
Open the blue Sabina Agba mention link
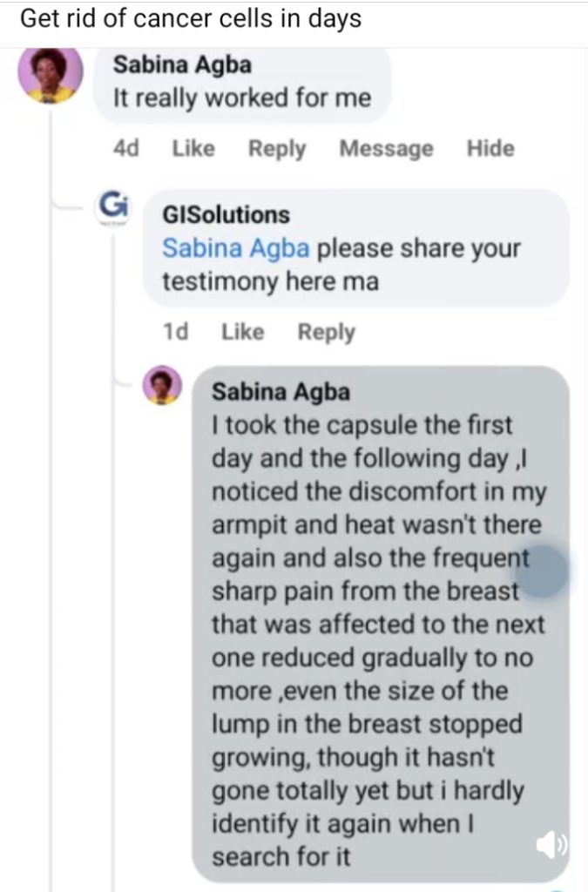pos(235,249)
